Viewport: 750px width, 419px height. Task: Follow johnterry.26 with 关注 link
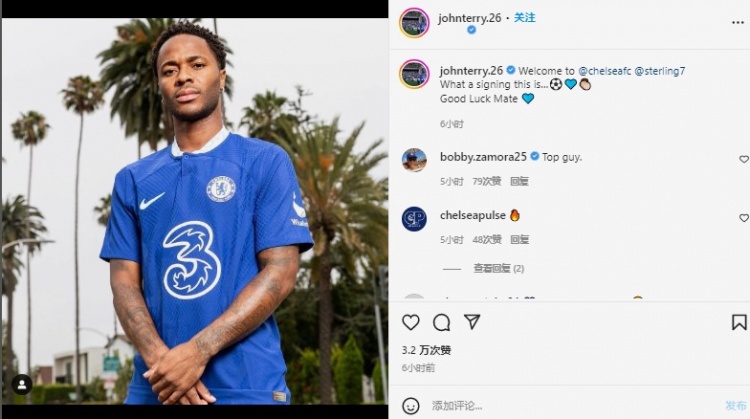[525, 18]
